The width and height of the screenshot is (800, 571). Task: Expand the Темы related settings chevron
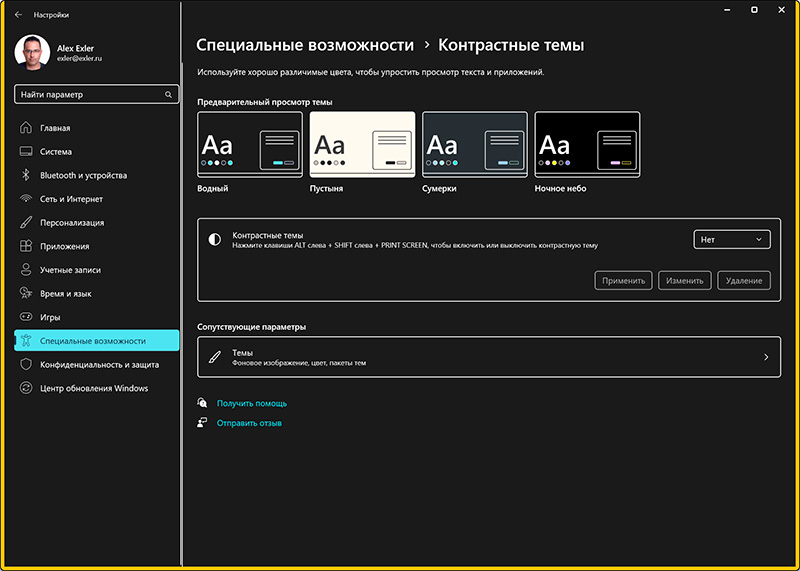[766, 357]
